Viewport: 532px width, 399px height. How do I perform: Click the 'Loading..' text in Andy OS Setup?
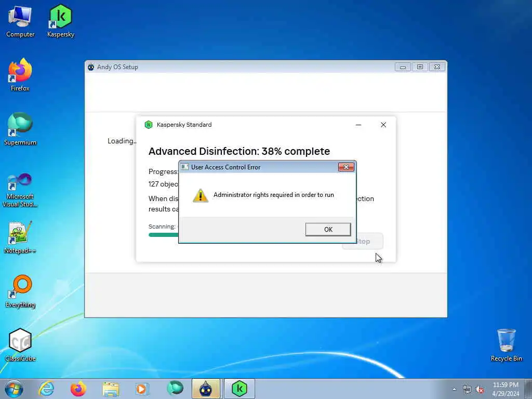coord(122,141)
